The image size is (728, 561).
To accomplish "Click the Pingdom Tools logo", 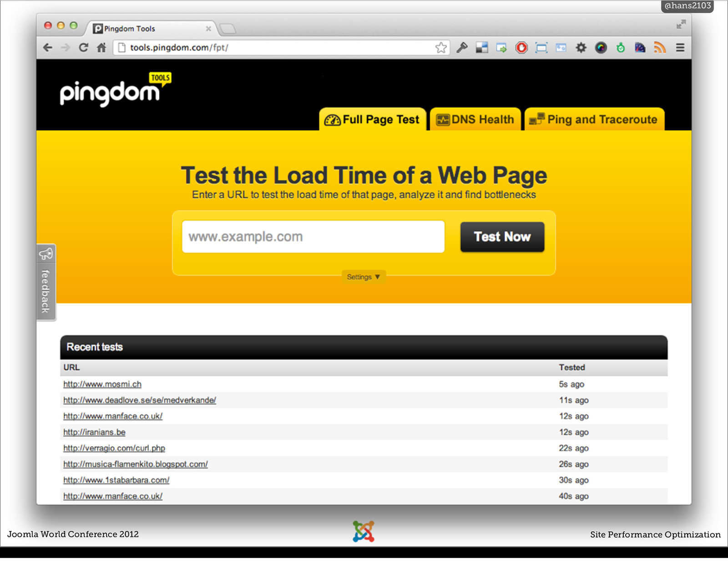I will pos(116,90).
